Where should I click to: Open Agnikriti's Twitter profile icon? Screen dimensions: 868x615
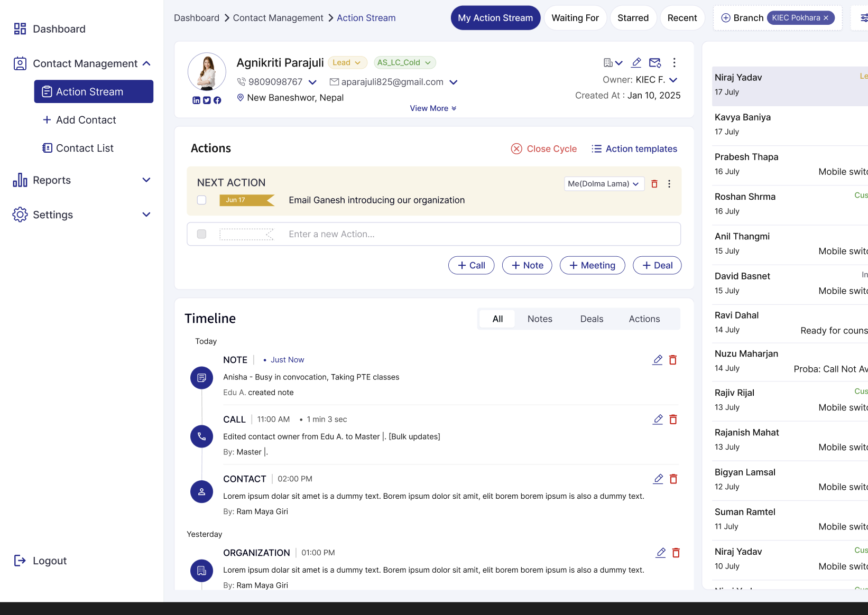click(207, 100)
